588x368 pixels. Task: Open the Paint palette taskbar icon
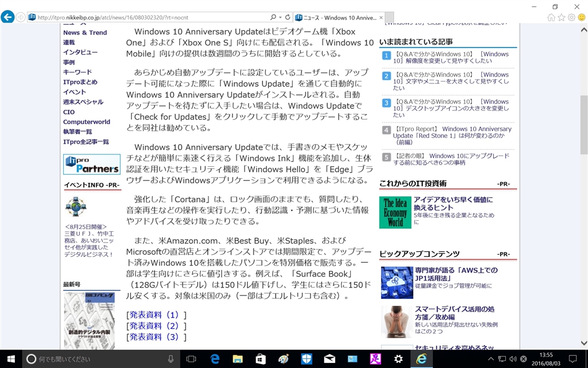[x=284, y=359]
